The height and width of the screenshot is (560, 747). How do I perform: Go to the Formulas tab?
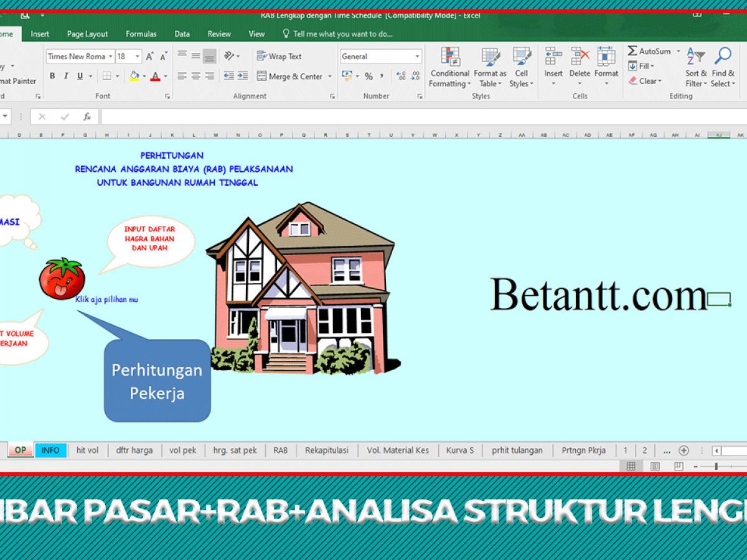[141, 34]
